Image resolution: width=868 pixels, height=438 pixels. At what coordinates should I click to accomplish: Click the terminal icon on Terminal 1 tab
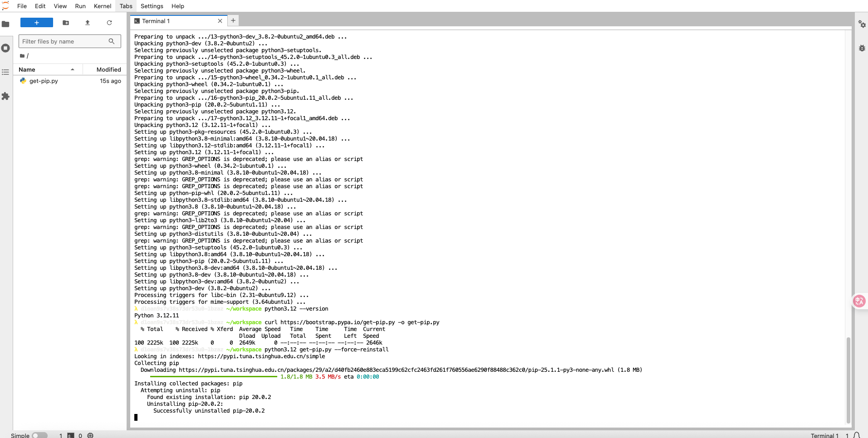(137, 21)
